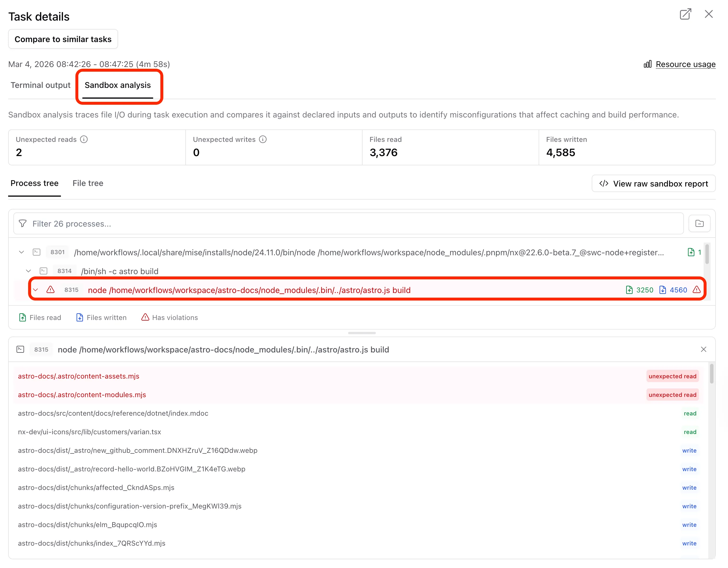
Task: Click process ID badge 8314
Action: coord(64,271)
